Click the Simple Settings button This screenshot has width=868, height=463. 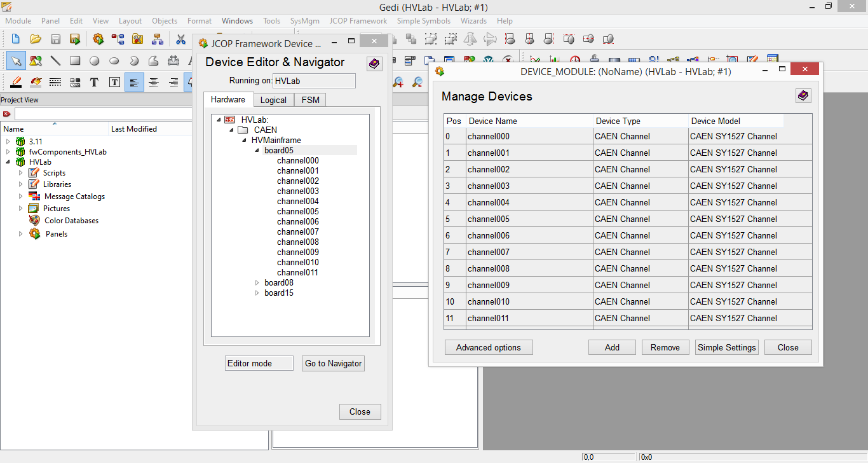727,347
